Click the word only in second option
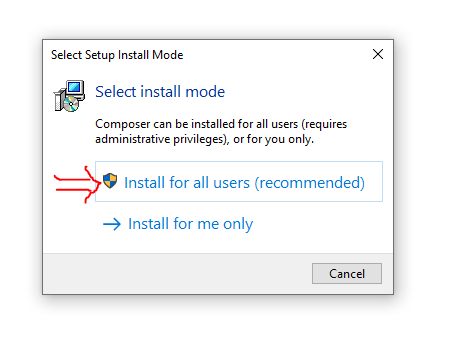Viewport: 459px width, 361px height. [x=238, y=224]
